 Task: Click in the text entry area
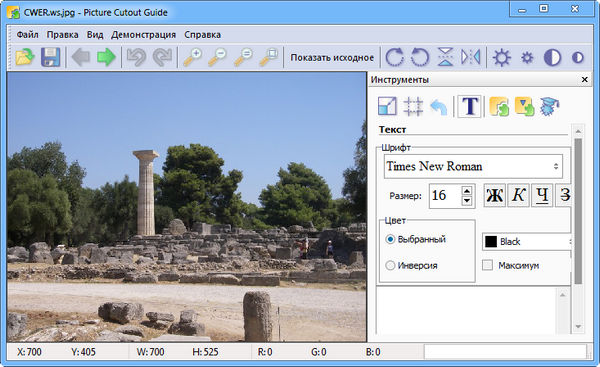point(466,310)
